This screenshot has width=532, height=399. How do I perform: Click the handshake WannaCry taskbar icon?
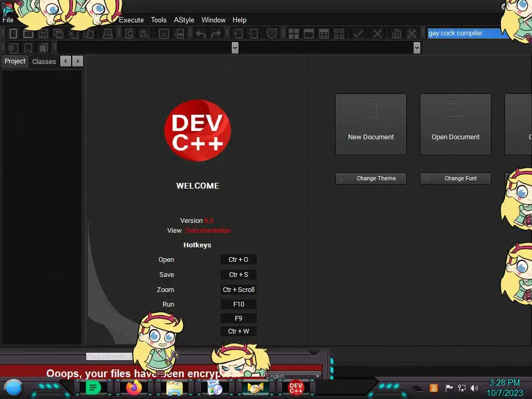point(255,388)
